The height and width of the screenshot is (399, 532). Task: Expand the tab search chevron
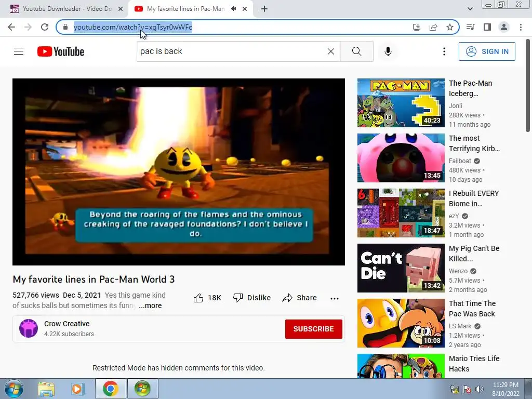click(470, 9)
